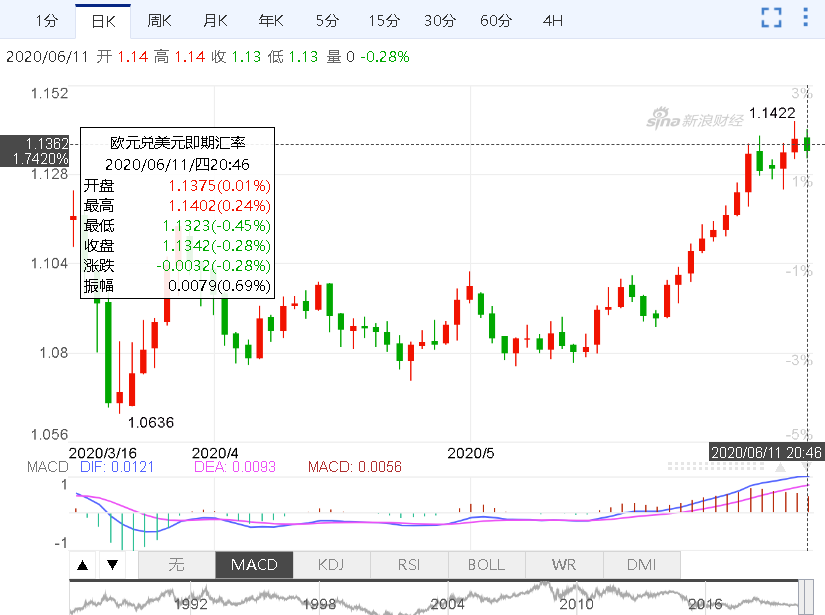Viewport: 825px width, 615px height.
Task: Switch to the 周K weekly tab
Action: tap(159, 21)
